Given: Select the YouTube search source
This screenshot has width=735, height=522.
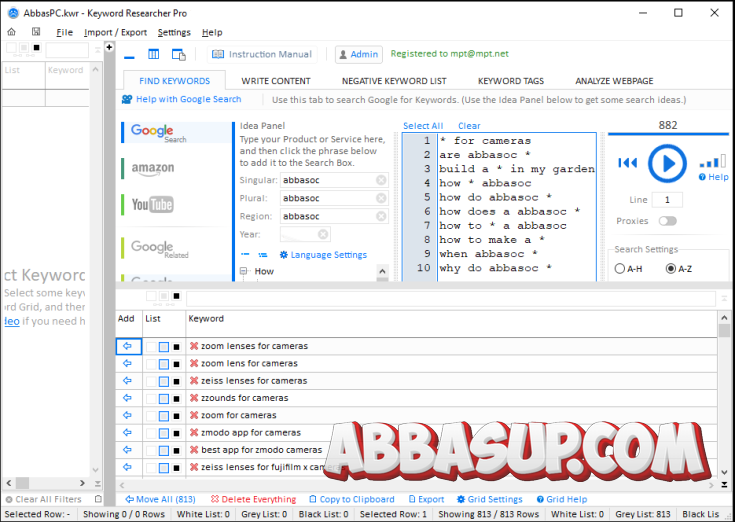Looking at the screenshot, I should [x=152, y=204].
